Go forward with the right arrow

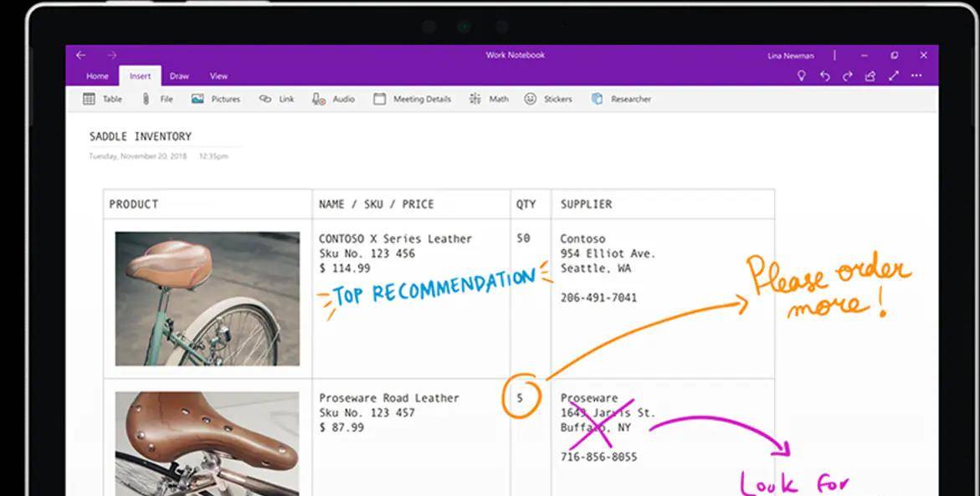coord(111,55)
